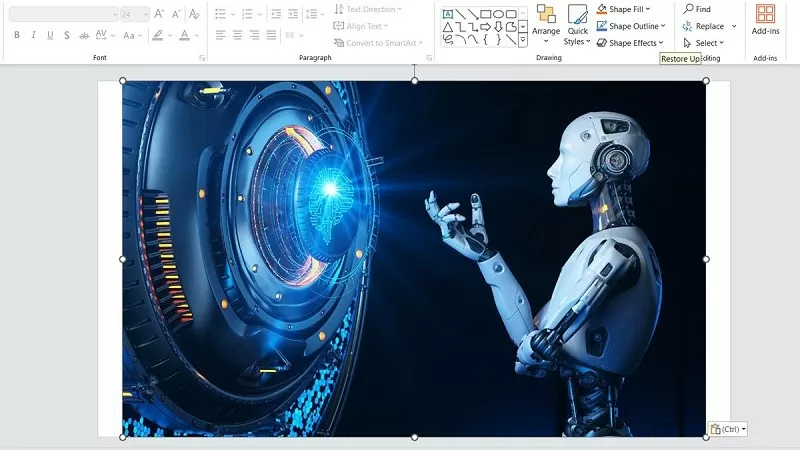
Task: Apply the text highlight color
Action: [158, 35]
